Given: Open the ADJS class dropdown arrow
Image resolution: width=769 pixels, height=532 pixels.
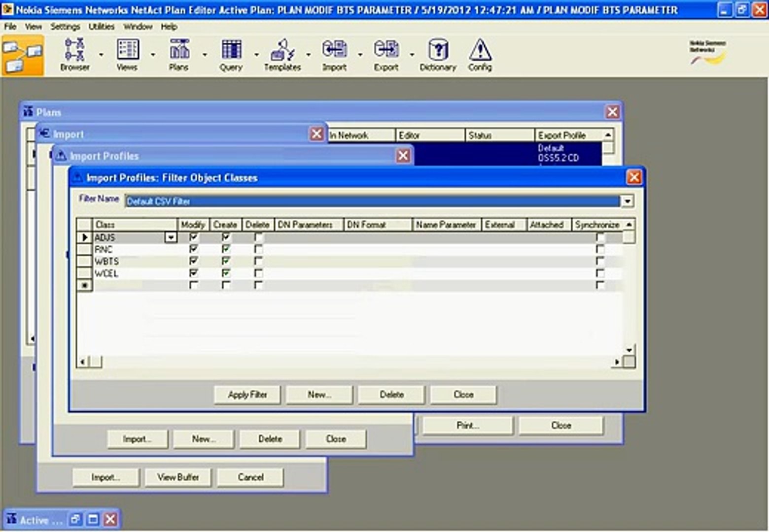Looking at the screenshot, I should [x=171, y=237].
